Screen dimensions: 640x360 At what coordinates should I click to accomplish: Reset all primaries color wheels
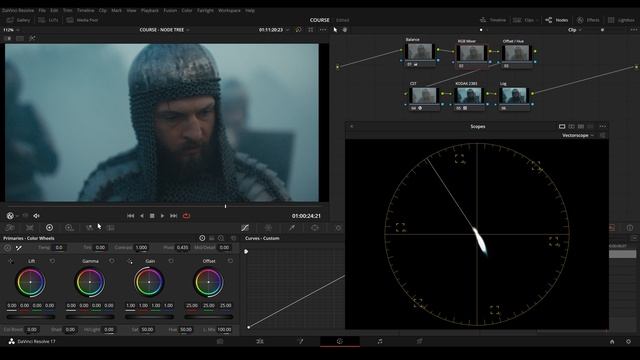point(233,238)
